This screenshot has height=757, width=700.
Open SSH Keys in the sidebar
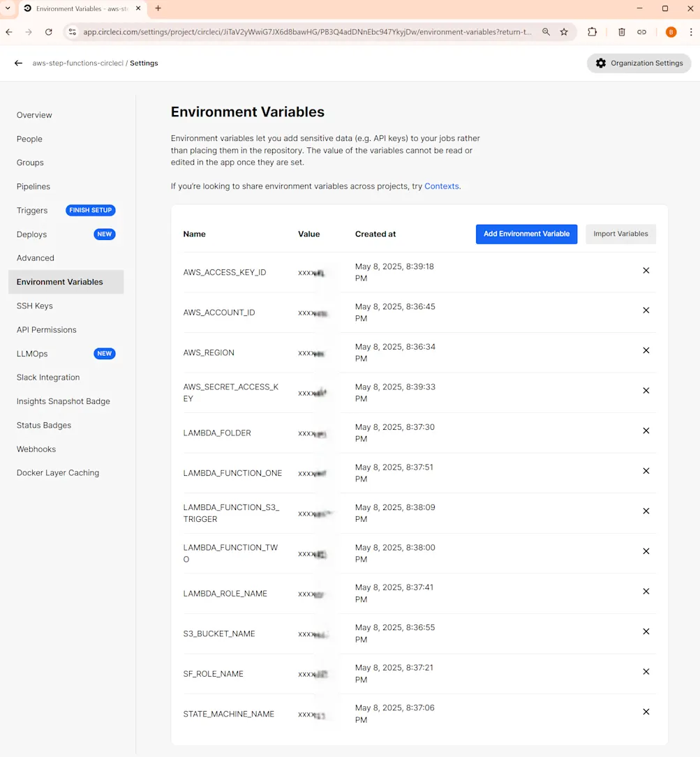34,306
